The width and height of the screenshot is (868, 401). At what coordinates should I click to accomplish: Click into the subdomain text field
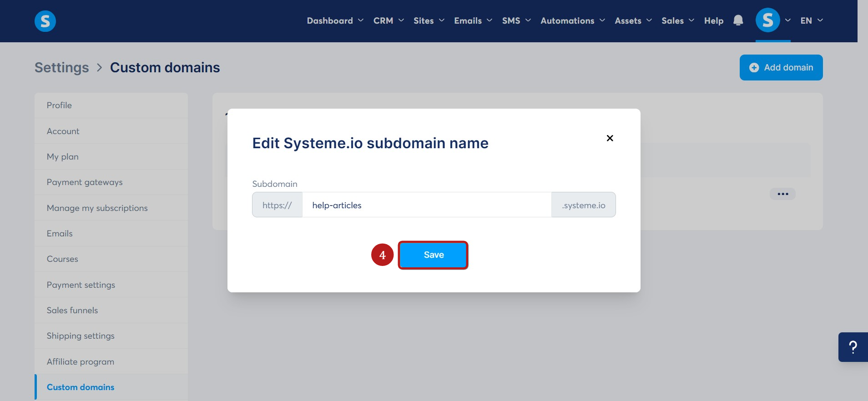coord(427,205)
